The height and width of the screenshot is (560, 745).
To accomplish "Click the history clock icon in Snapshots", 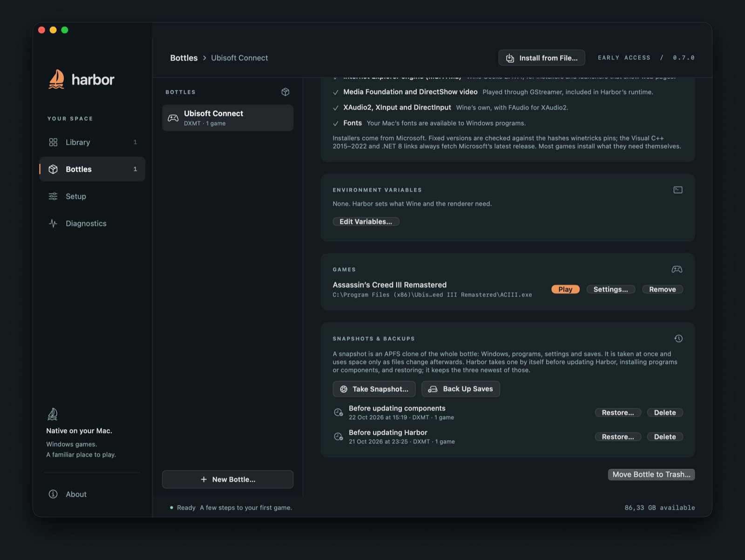I will click(678, 338).
